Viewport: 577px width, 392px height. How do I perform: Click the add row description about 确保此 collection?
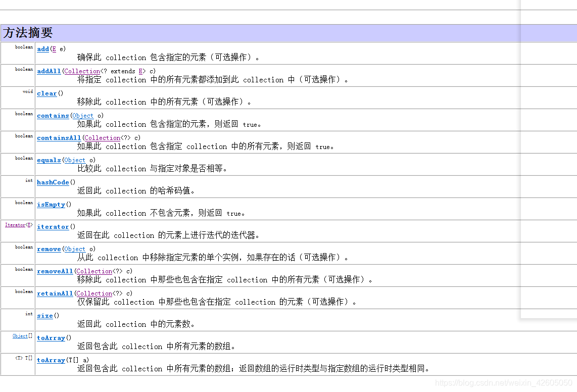pyautogui.click(x=168, y=58)
